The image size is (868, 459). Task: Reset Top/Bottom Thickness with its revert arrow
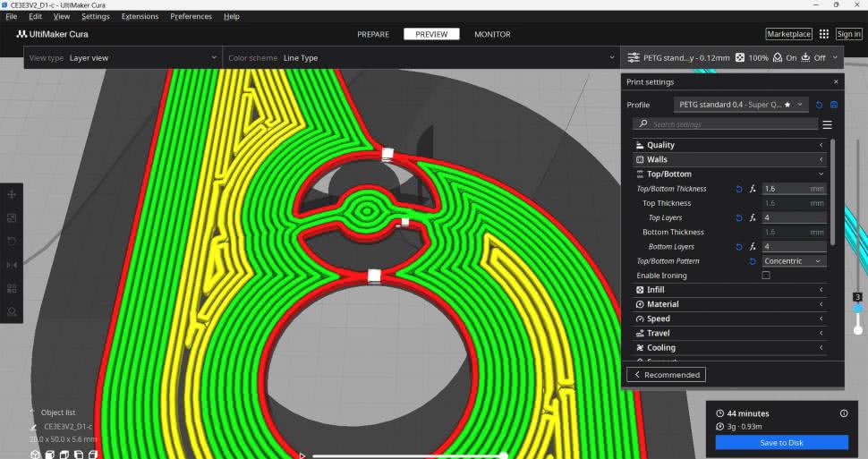point(739,189)
